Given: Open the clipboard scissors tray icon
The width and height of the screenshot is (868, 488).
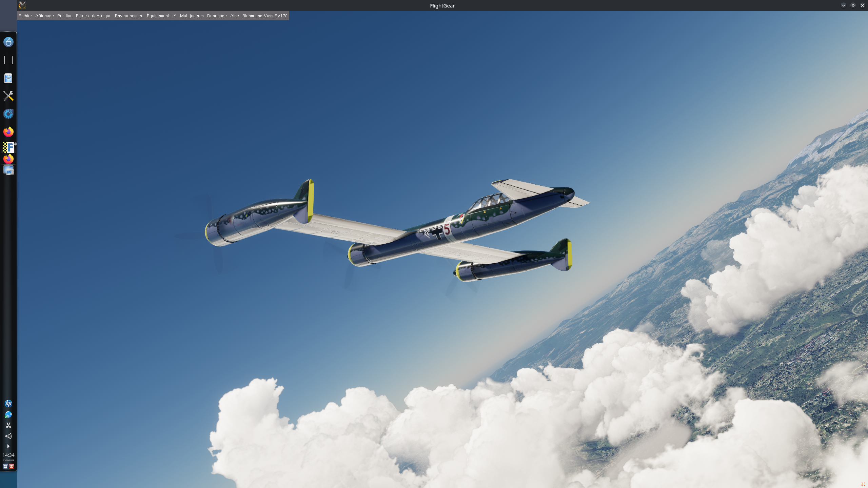Looking at the screenshot, I should coord(8,425).
